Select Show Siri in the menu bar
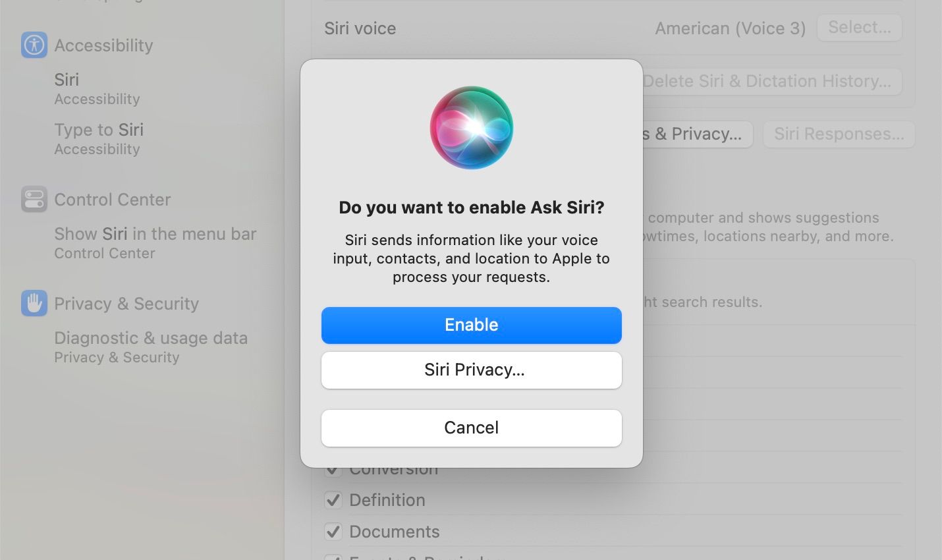 [x=155, y=243]
